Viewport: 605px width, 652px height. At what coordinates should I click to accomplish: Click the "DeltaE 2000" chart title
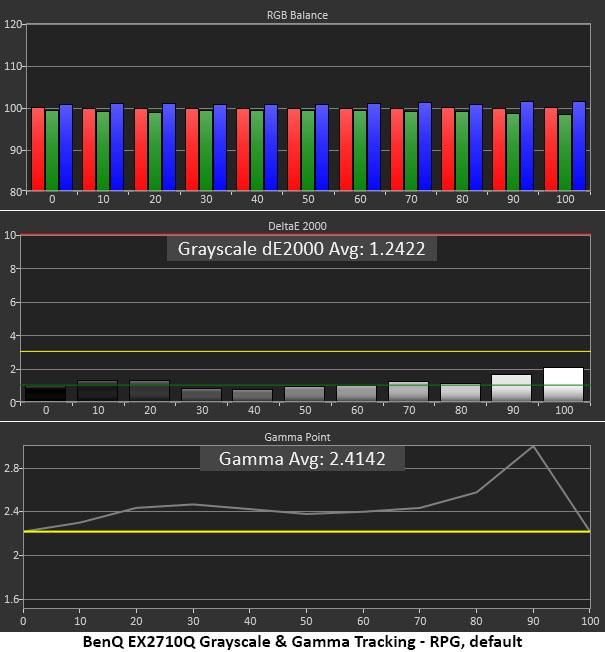click(297, 226)
